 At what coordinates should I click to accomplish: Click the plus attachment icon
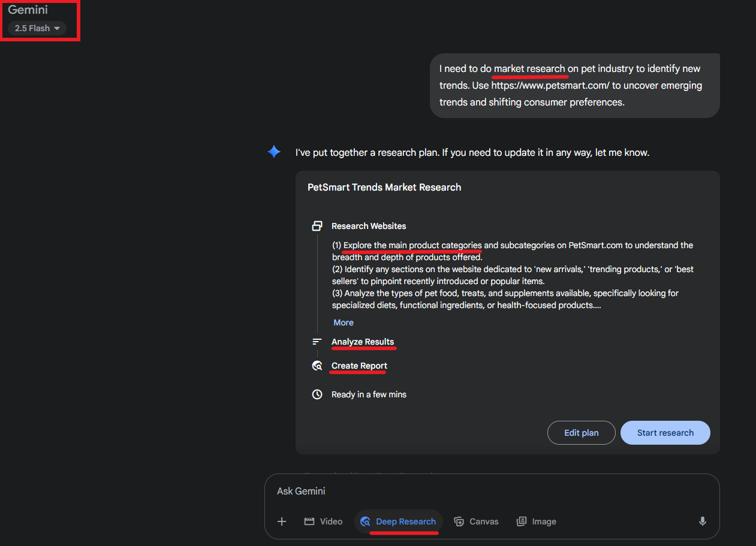click(x=282, y=521)
